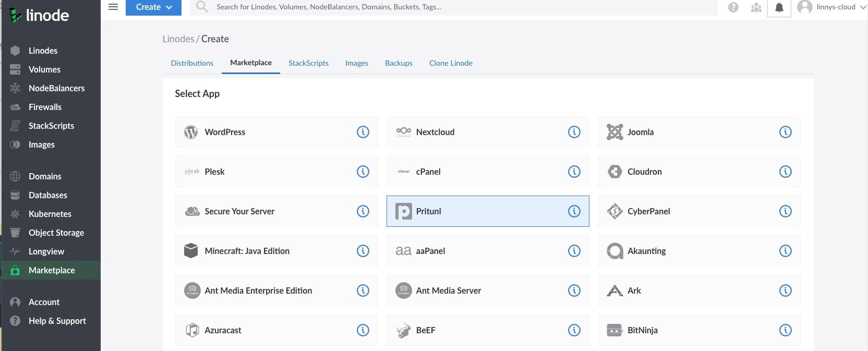Expand the Create dropdown button

point(153,7)
